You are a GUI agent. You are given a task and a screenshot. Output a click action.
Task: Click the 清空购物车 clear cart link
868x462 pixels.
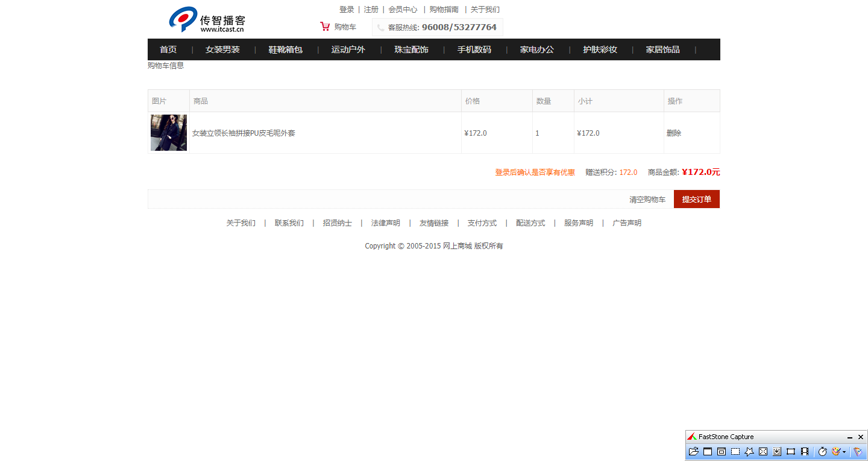pos(647,200)
